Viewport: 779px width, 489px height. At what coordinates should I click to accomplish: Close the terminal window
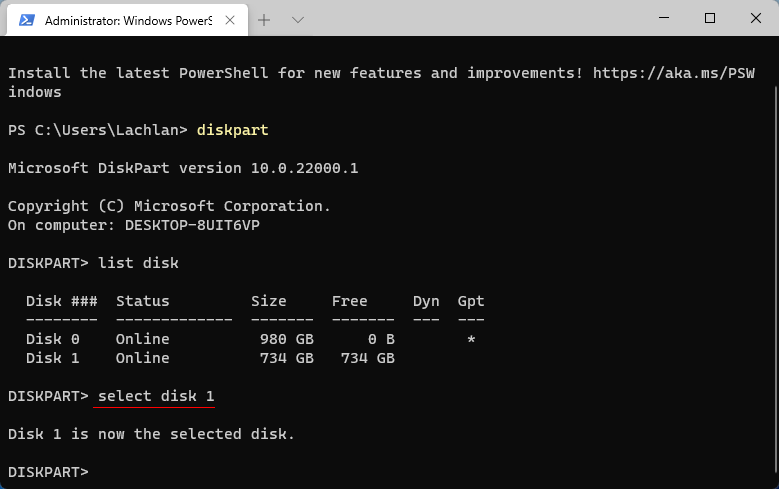click(756, 18)
